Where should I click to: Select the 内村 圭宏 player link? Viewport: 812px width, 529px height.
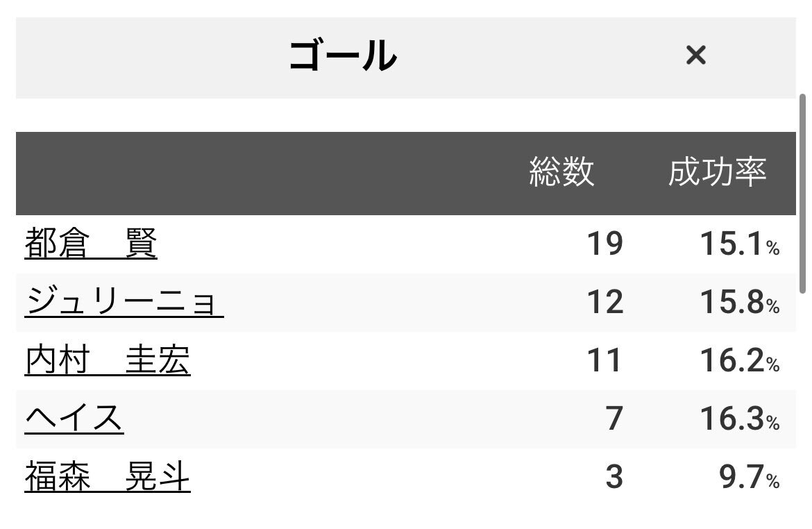[107, 361]
